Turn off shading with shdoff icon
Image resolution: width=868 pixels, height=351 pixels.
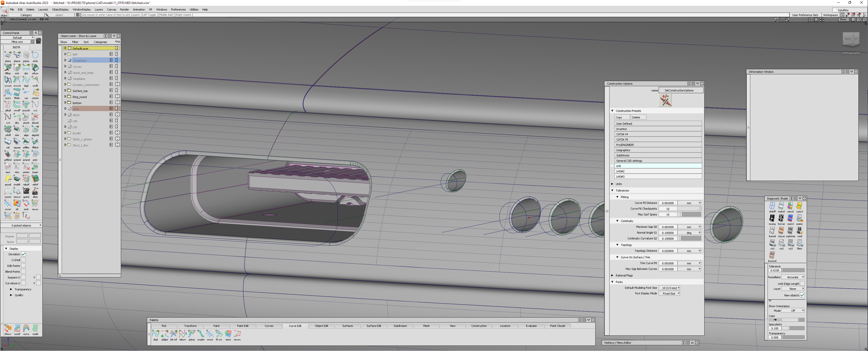pyautogui.click(x=772, y=206)
